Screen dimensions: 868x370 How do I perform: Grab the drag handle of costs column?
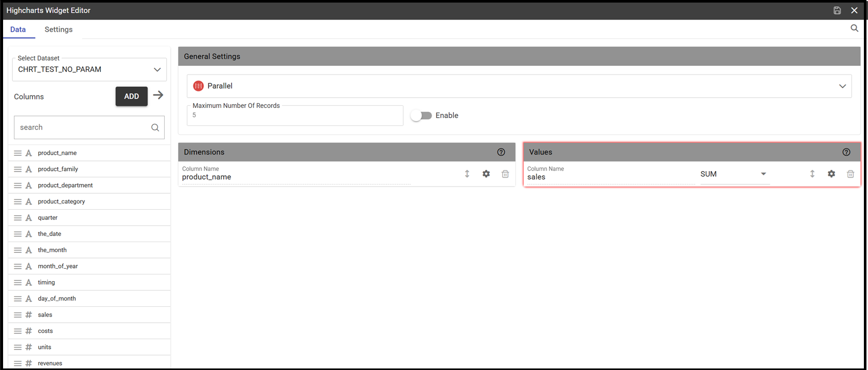coord(17,331)
